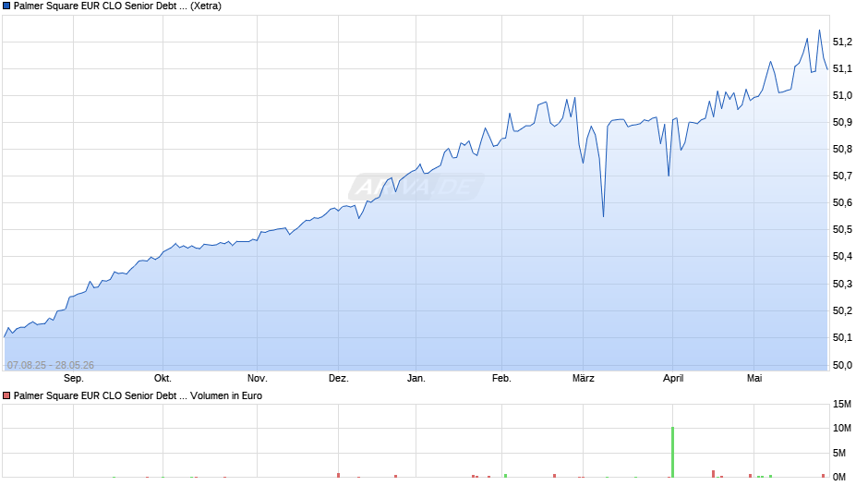Click the 50,2 price axis value
This screenshot has height=486, width=868.
pyautogui.click(x=842, y=310)
